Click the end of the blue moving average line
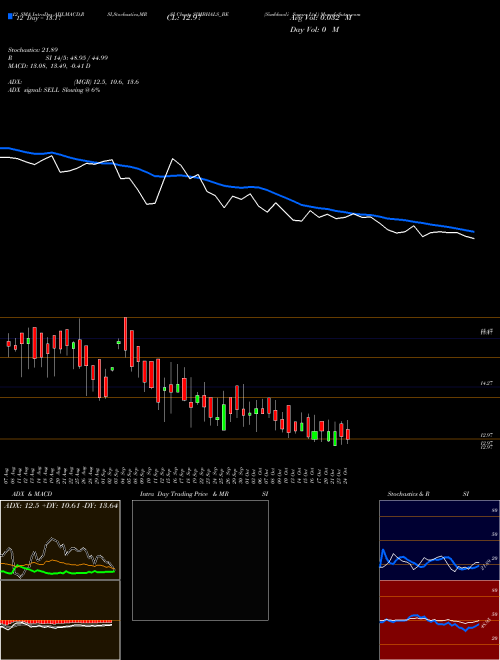The width and height of the screenshot is (500, 660). (473, 232)
